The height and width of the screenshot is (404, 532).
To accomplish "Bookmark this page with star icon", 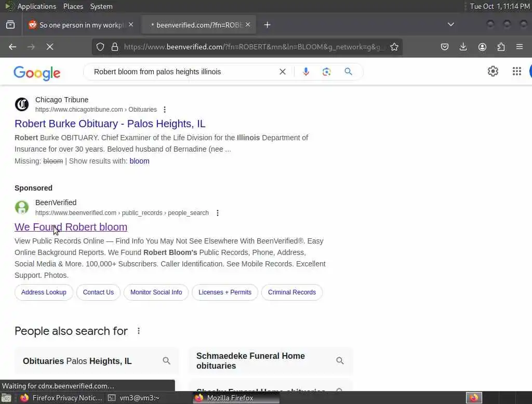I will coord(394,47).
